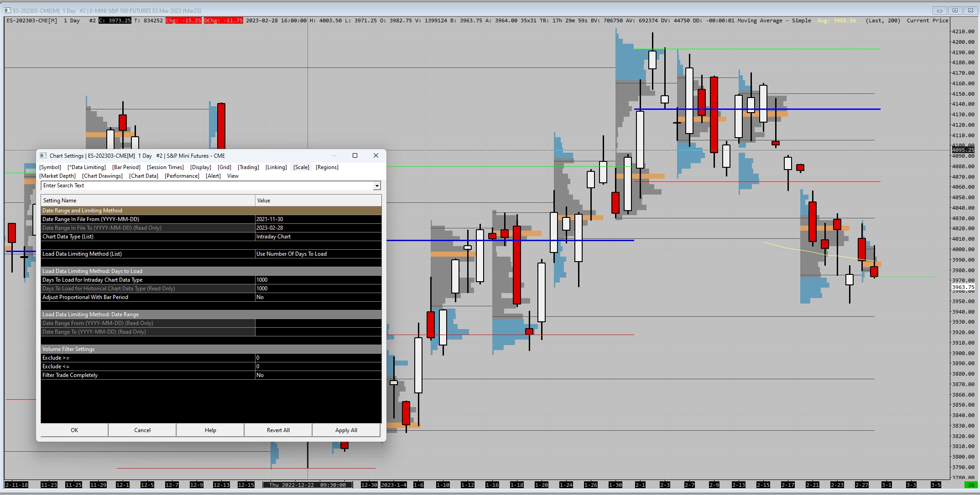980x495 pixels.
Task: Open the Chart Drawings tab
Action: coord(102,176)
